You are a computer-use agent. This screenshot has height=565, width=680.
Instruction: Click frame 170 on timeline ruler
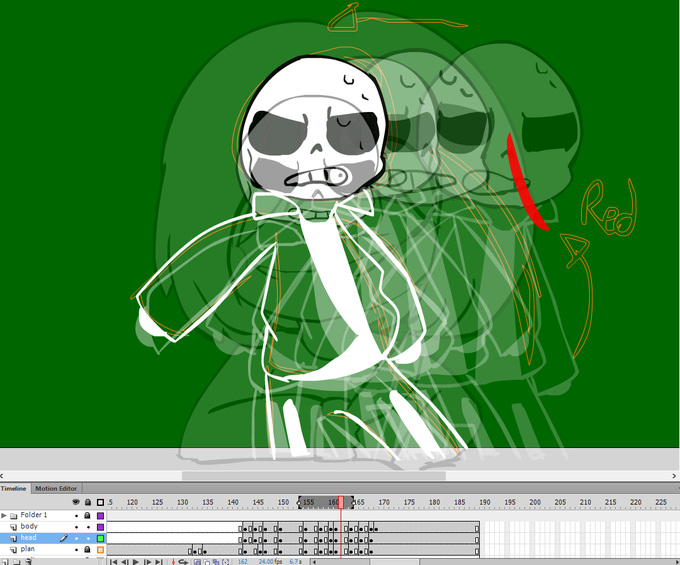point(384,502)
